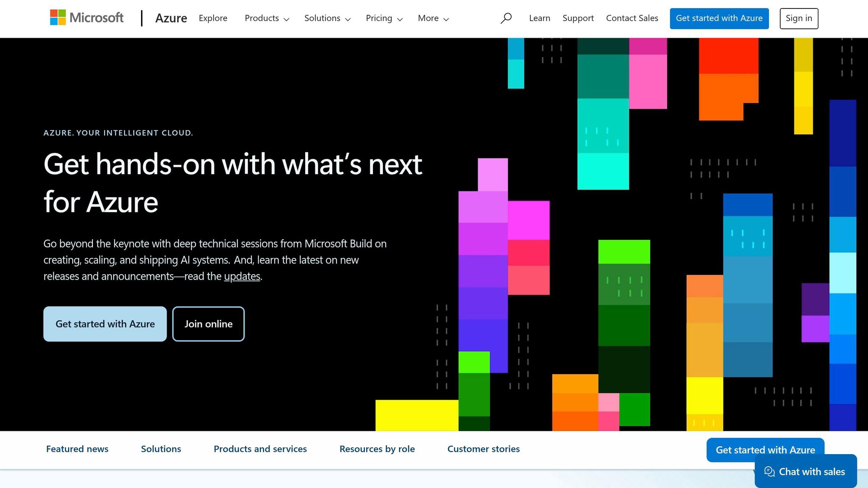The width and height of the screenshot is (868, 488).
Task: Click the hero headline about what's next for Azure
Action: coord(233,183)
